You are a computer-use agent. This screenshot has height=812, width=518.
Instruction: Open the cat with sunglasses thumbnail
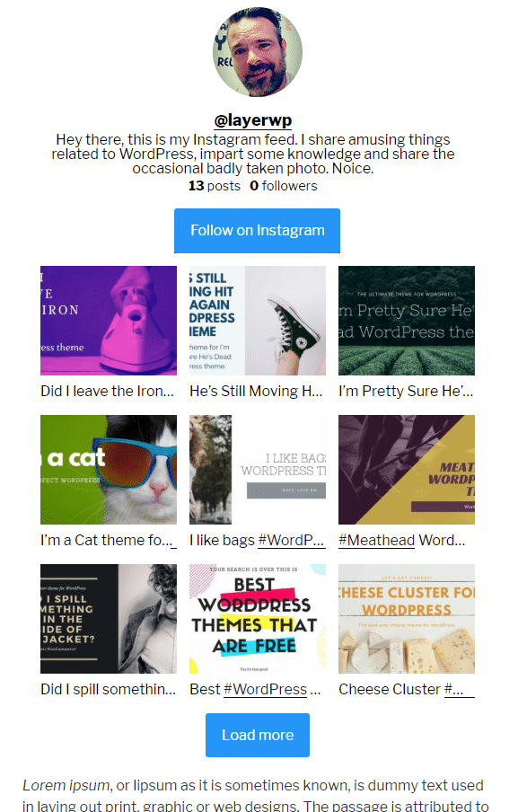[109, 470]
